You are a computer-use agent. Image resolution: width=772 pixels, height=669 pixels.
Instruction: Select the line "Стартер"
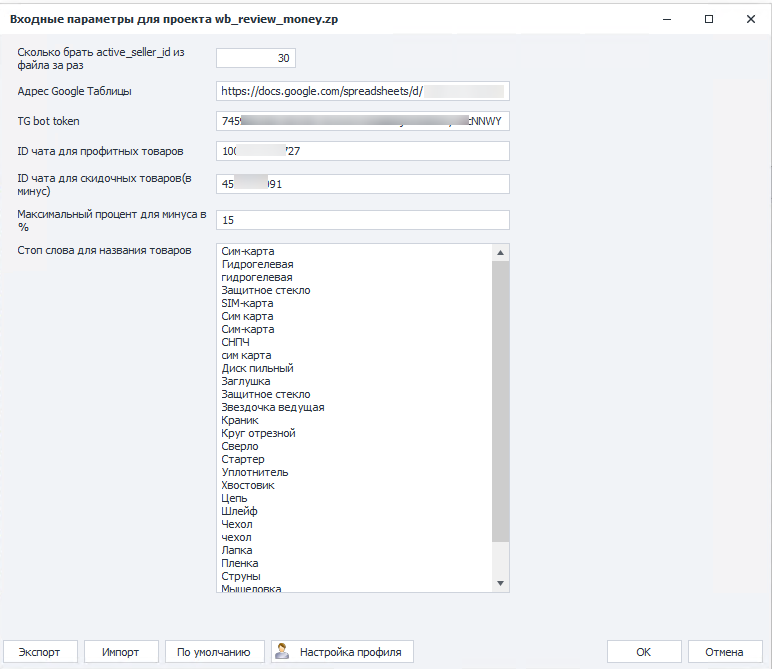[x=243, y=459]
